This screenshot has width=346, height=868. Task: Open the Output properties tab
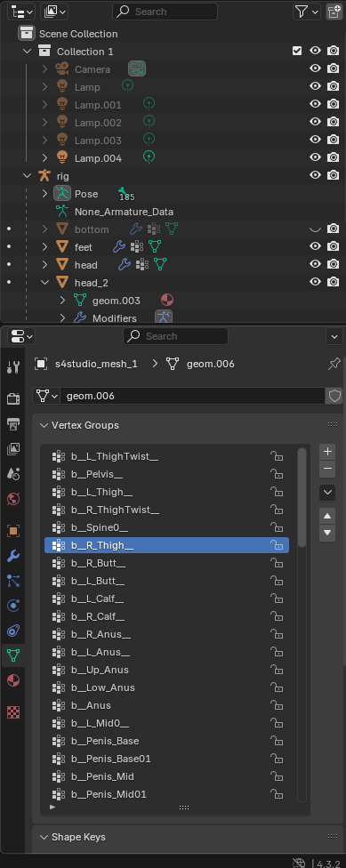[x=13, y=424]
